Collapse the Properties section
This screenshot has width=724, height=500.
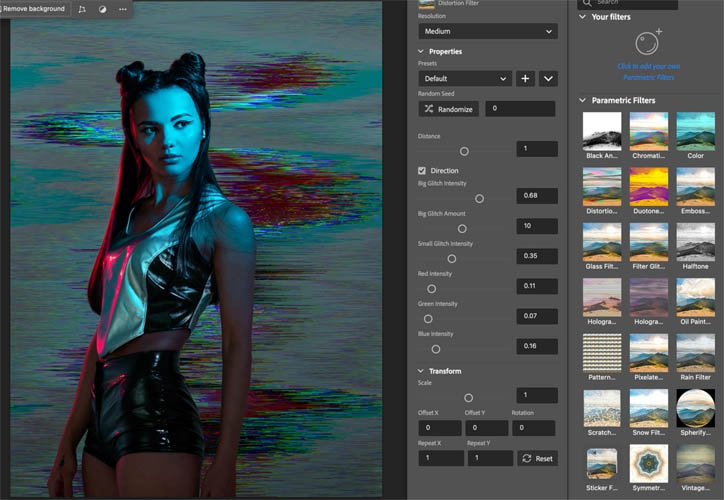click(x=421, y=51)
